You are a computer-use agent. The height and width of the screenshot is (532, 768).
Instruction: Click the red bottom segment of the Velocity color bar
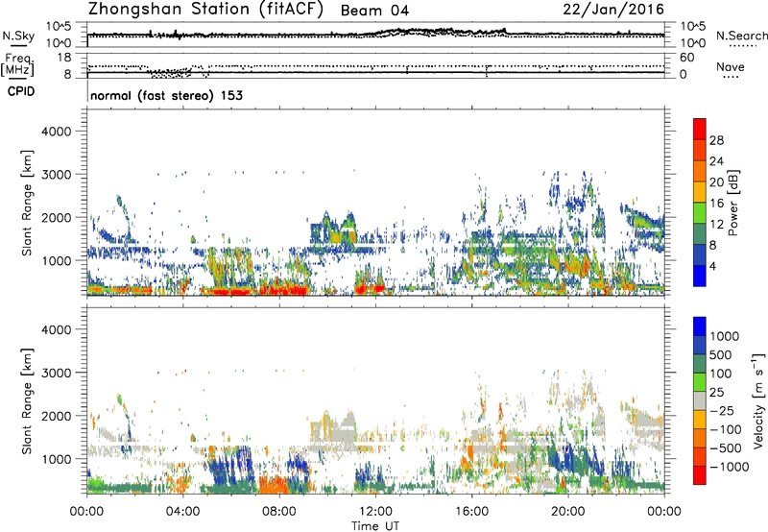click(x=700, y=475)
